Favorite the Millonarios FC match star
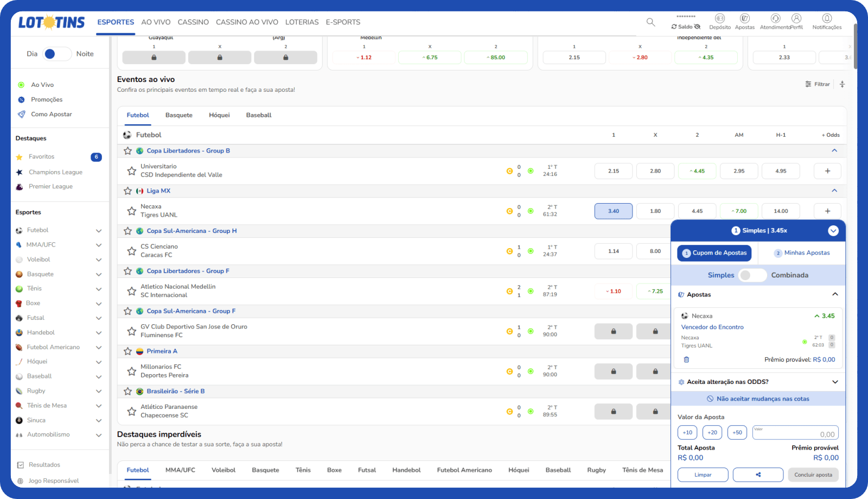 point(132,371)
